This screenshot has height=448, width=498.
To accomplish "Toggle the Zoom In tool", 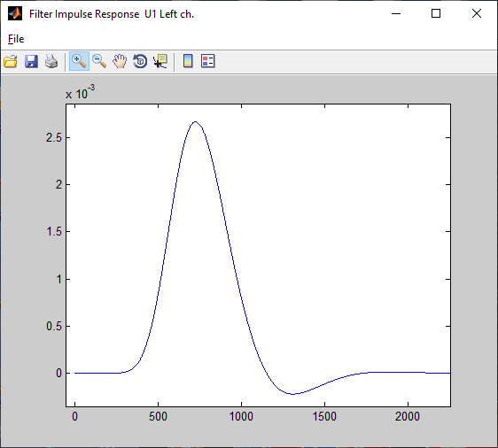I will pyautogui.click(x=79, y=61).
